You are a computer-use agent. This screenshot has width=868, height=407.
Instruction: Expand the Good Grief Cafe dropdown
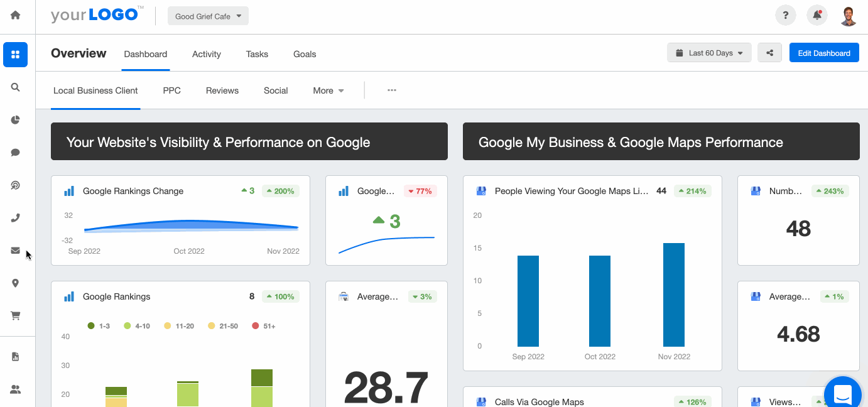tap(208, 16)
